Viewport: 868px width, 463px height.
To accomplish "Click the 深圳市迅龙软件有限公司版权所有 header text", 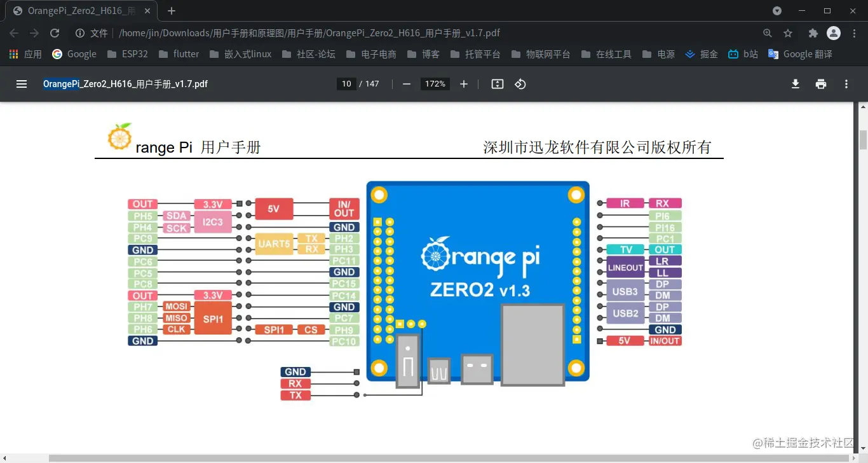I will coord(597,148).
